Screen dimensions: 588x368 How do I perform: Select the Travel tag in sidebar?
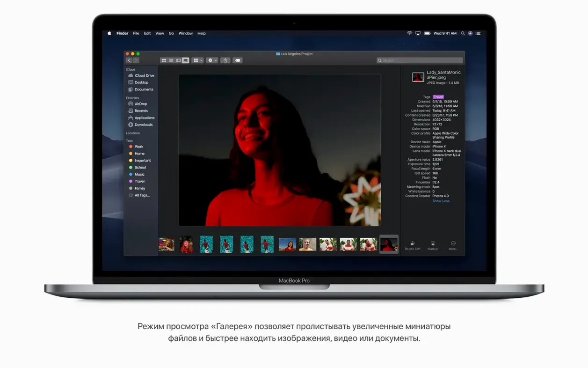pyautogui.click(x=137, y=181)
